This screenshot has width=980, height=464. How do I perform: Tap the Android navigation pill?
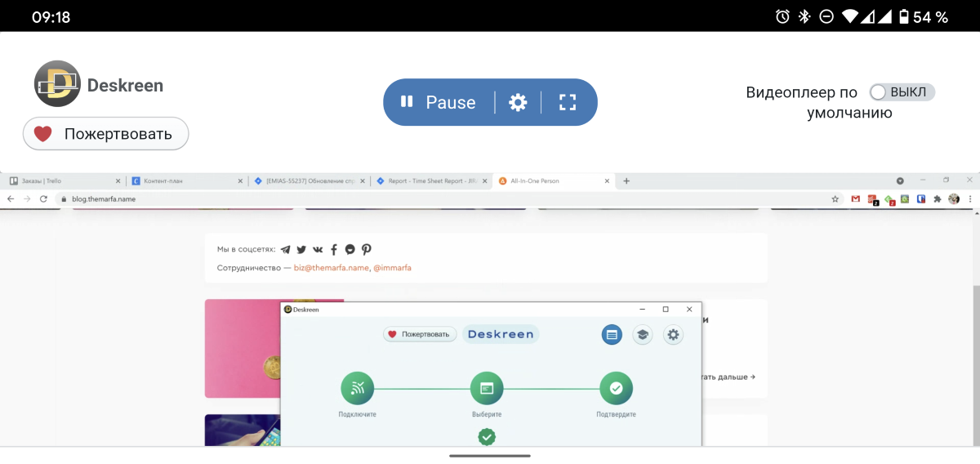490,456
